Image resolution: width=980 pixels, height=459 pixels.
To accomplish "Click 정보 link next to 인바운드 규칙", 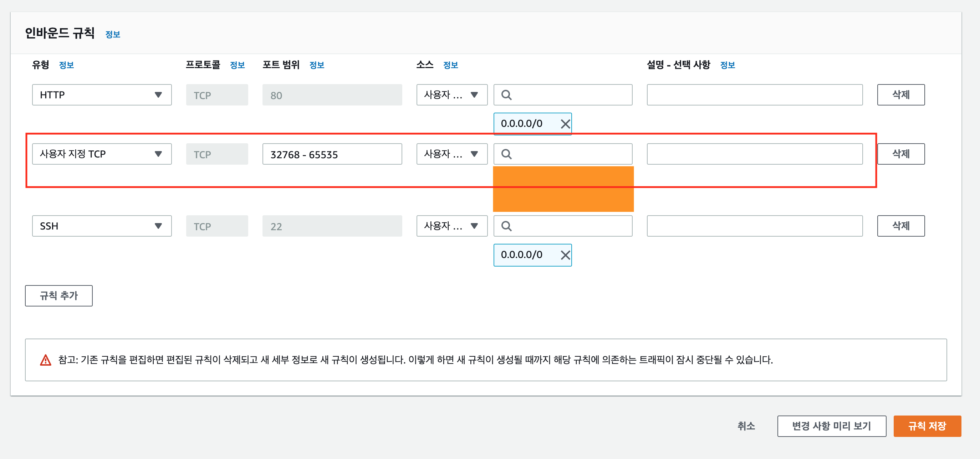I will [113, 35].
